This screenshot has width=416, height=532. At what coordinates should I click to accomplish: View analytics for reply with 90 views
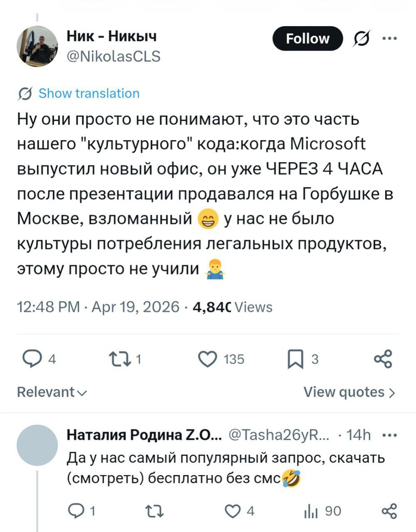click(311, 511)
